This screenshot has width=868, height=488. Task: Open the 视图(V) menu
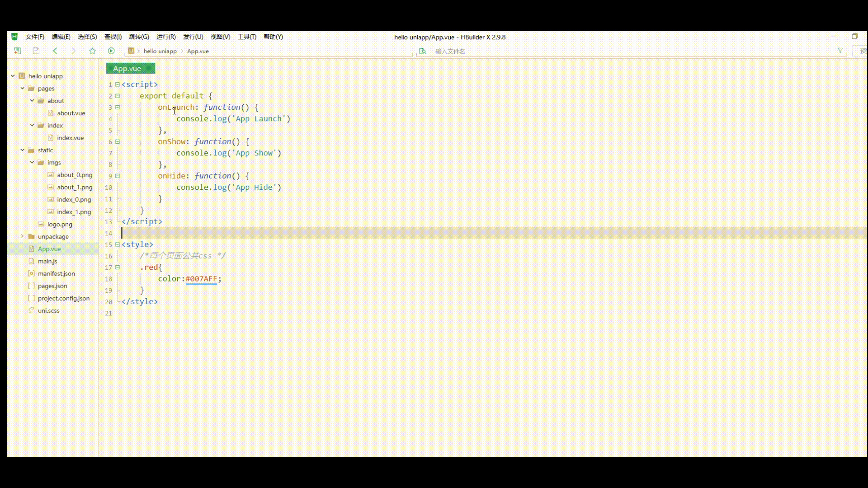(x=220, y=37)
